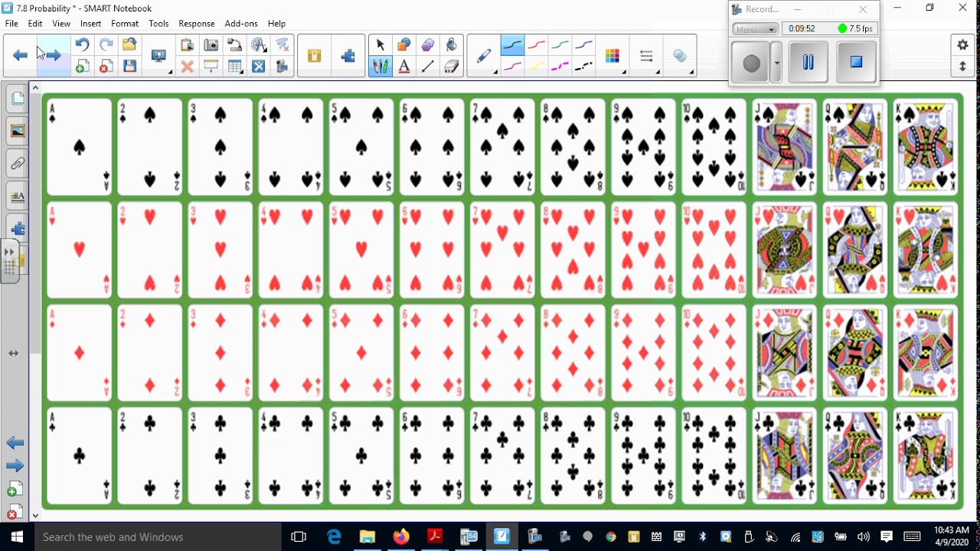Toggle the active Pens tool
The width and height of the screenshot is (980, 551).
(381, 67)
